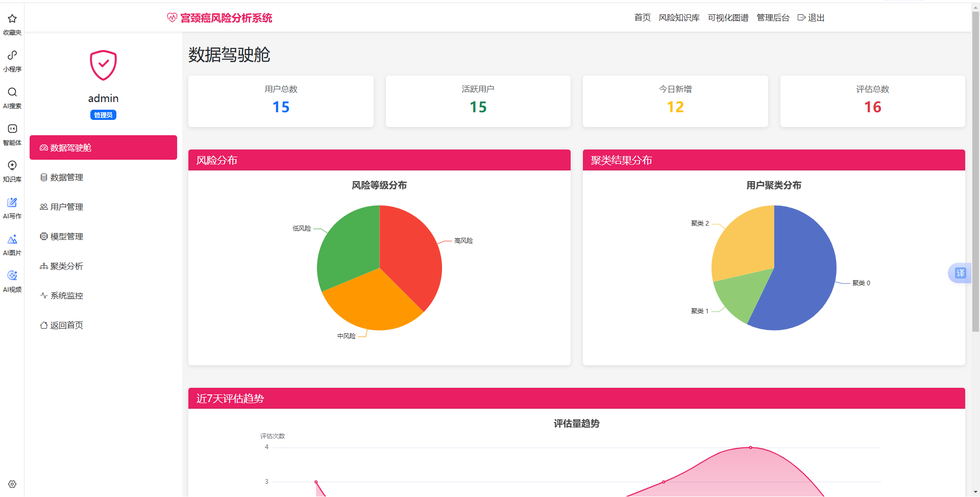Click the page vertical scrollbar thumb
Screen dimensions: 980x497
click(x=975, y=171)
